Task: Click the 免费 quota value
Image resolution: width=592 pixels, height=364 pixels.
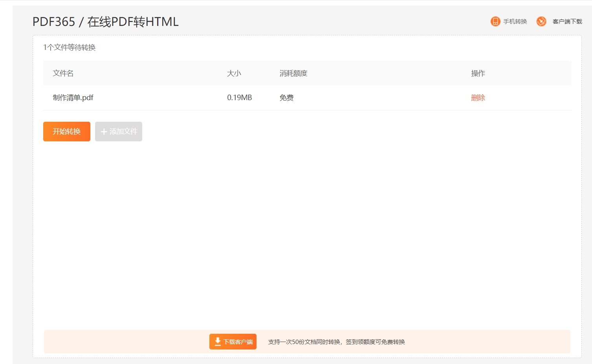Action: pyautogui.click(x=286, y=98)
